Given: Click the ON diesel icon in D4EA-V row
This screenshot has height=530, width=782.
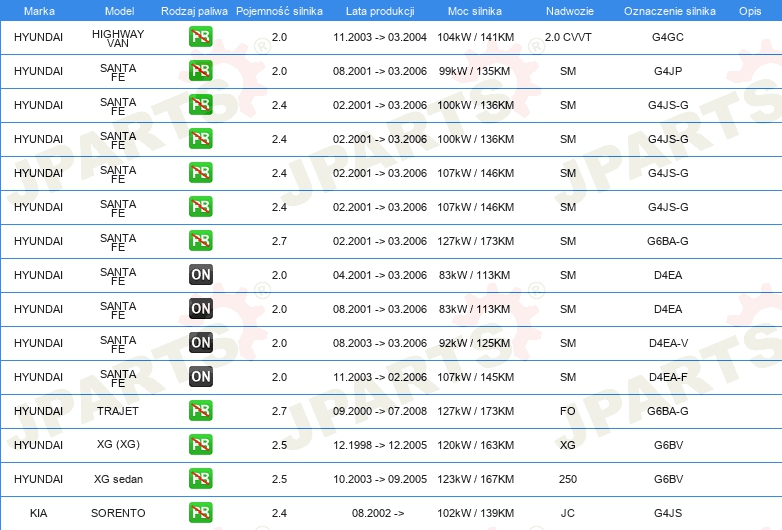Looking at the screenshot, I should [200, 343].
